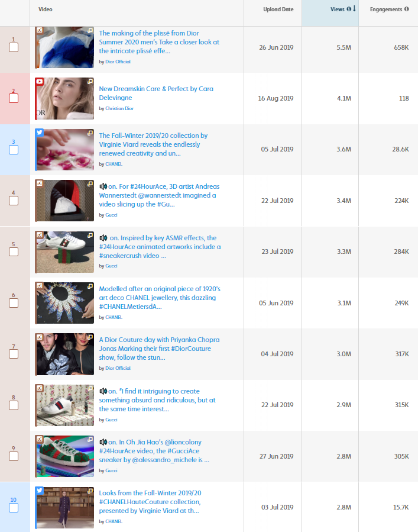Select checkbox for row 2 Dreamskin video
The image size is (418, 532).
tap(14, 98)
